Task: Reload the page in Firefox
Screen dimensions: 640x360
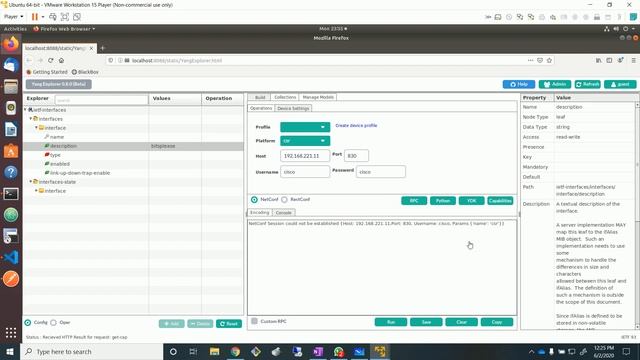Action: (x=51, y=60)
